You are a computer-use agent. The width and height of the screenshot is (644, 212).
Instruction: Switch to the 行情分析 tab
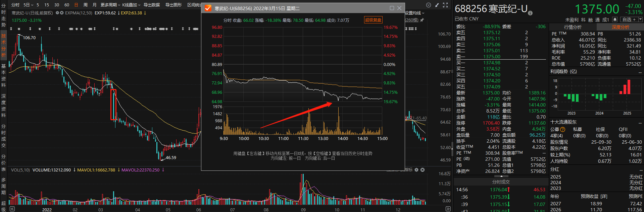pos(573,27)
